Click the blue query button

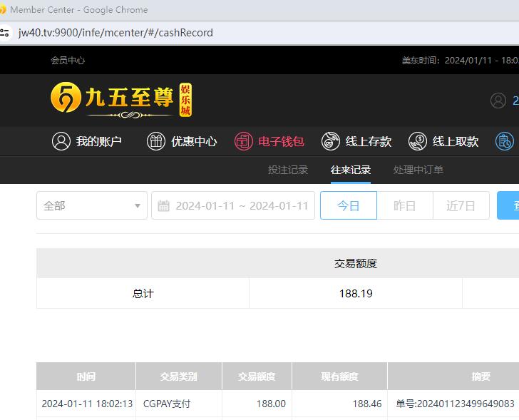508,205
